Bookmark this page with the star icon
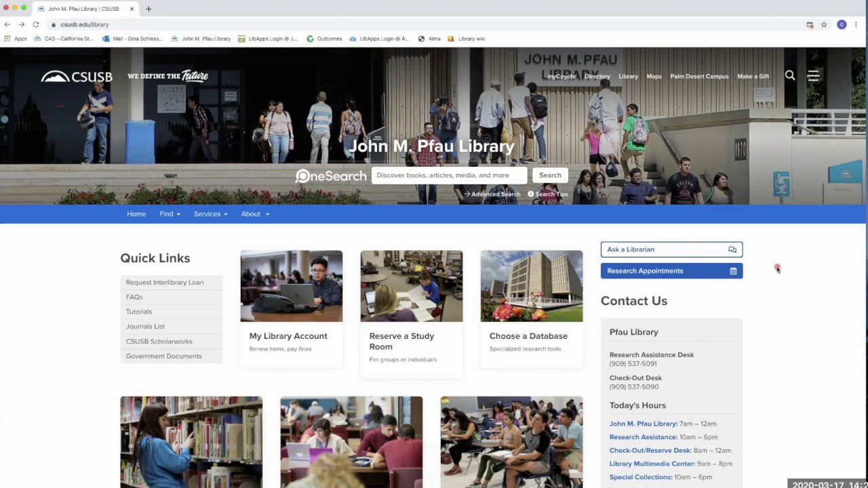The width and height of the screenshot is (868, 488). click(x=824, y=24)
